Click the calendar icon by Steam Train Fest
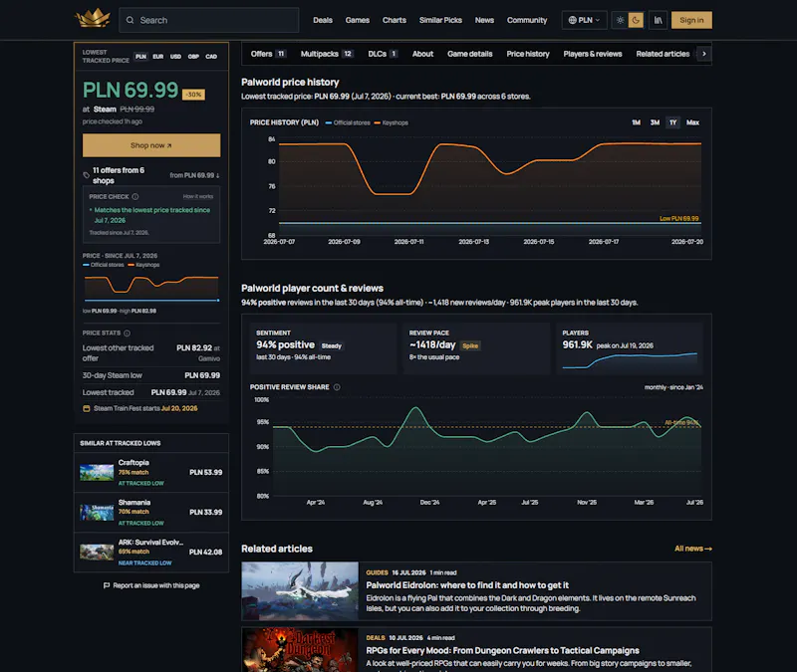Screen dimensions: 797x672 coord(87,408)
